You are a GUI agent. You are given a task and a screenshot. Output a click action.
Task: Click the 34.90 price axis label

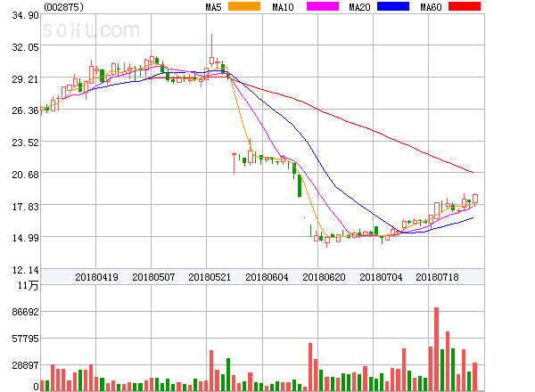coord(25,15)
